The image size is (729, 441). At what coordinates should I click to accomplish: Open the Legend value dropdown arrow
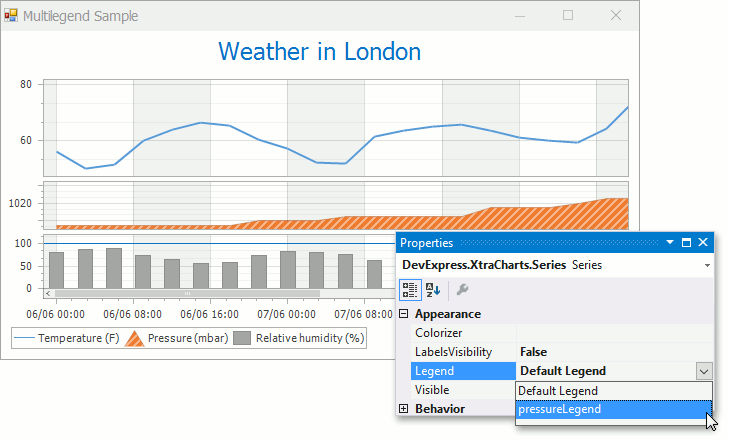click(x=704, y=371)
